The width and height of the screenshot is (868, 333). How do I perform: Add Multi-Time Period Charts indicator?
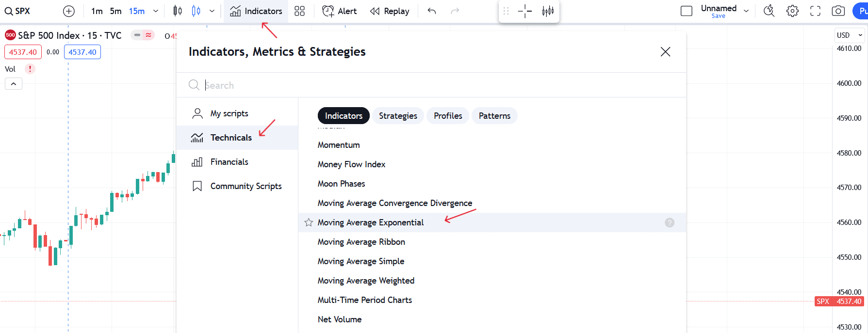[x=492, y=300]
